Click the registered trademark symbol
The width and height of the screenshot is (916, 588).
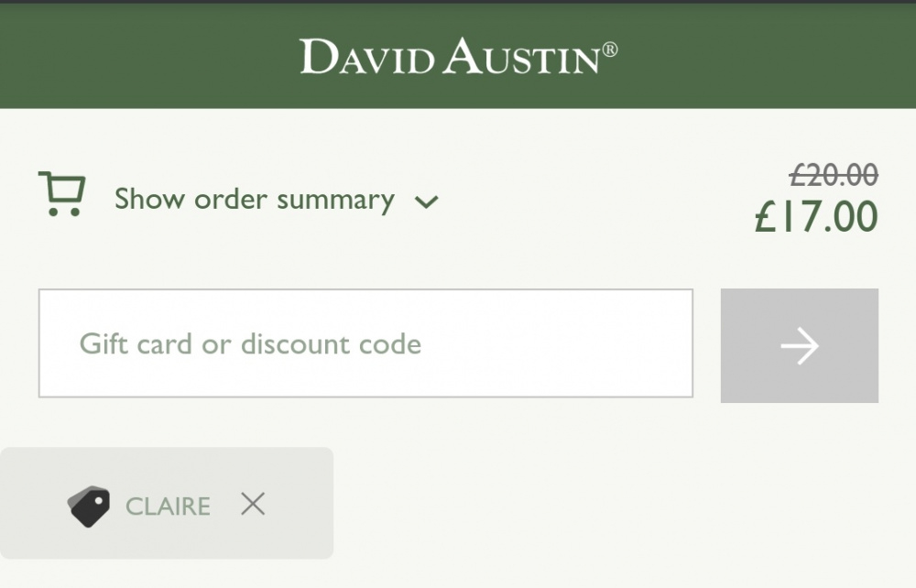coord(609,49)
